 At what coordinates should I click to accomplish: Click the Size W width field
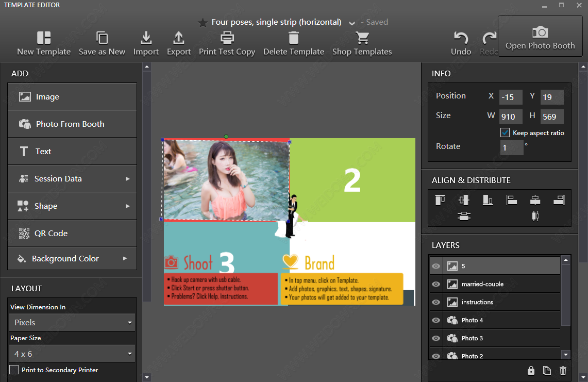coord(511,117)
